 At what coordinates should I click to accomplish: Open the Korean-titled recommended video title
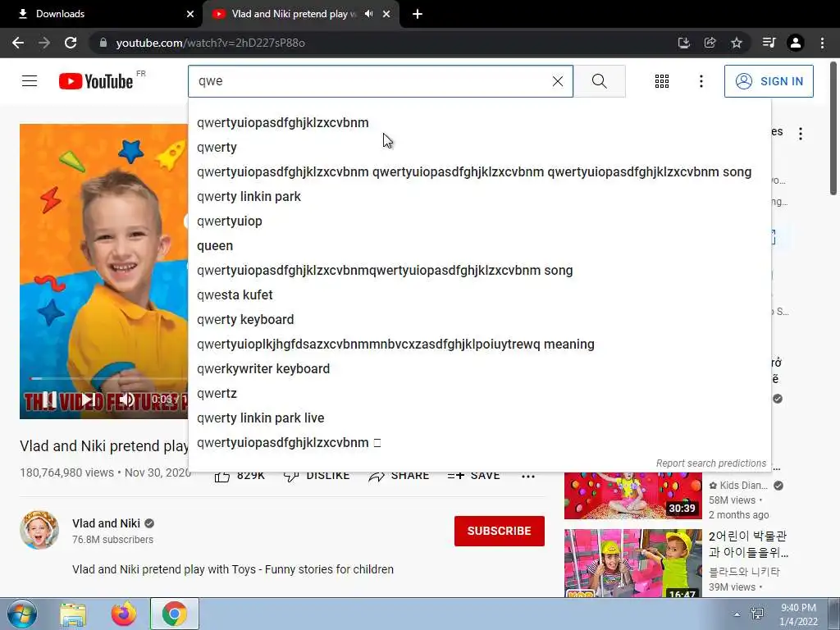[x=748, y=544]
